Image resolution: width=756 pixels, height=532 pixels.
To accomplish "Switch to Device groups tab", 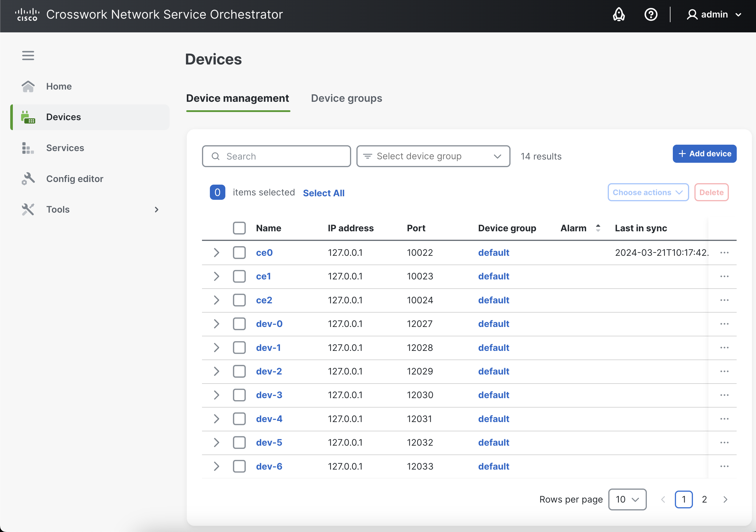I will pos(346,98).
